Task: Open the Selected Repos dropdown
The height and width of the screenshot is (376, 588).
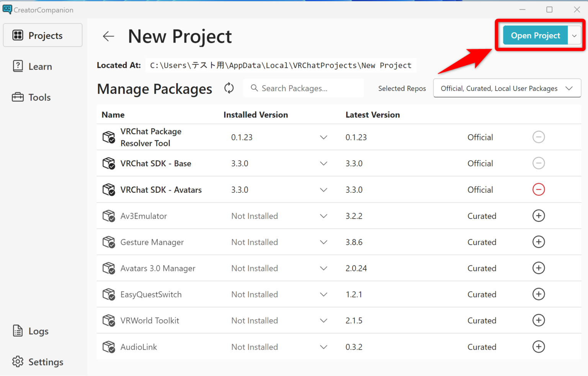Action: [506, 89]
